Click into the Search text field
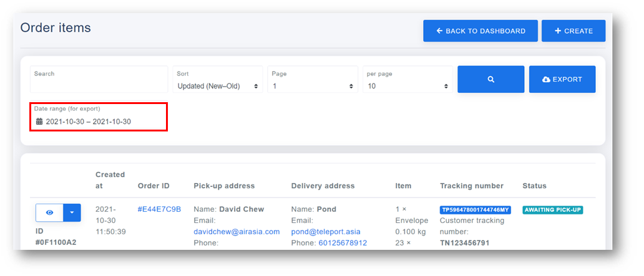Viewport: 644px width, 276px height. point(99,79)
